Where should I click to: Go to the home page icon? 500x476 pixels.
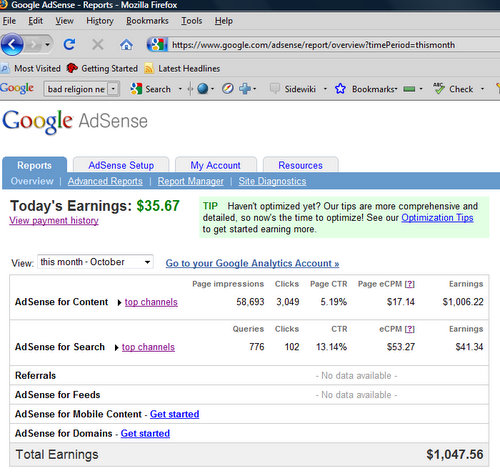point(126,44)
